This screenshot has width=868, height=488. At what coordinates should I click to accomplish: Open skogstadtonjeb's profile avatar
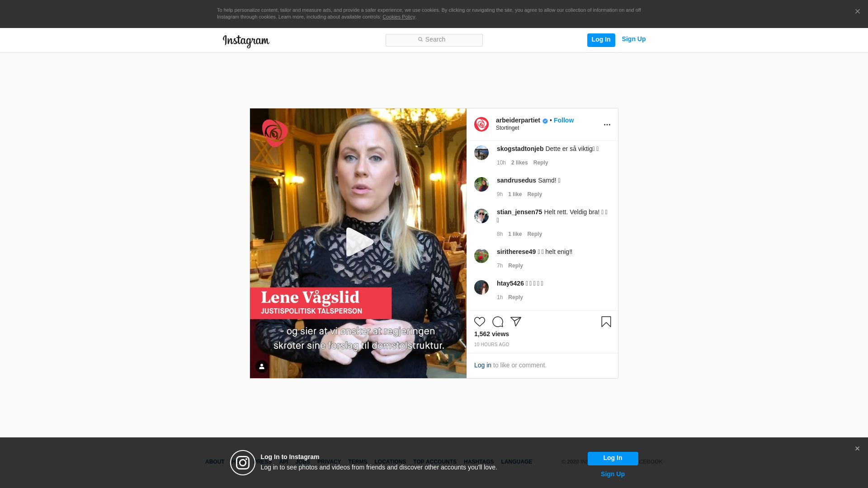click(x=481, y=153)
